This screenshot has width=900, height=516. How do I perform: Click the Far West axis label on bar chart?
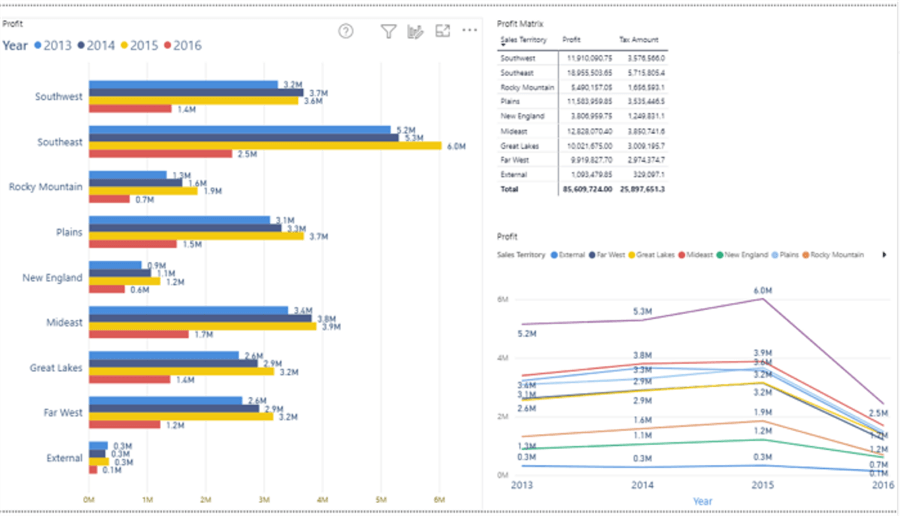(63, 412)
